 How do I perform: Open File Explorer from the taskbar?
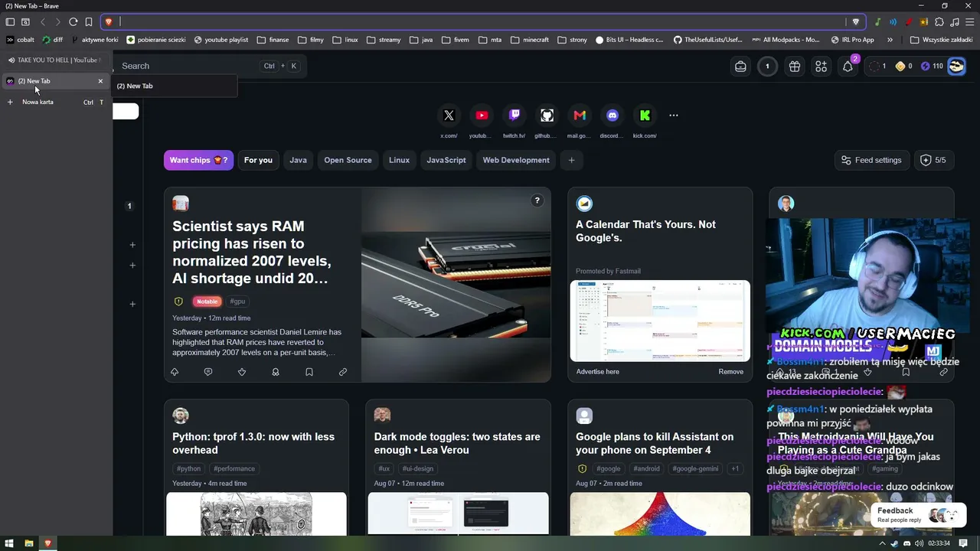29,543
